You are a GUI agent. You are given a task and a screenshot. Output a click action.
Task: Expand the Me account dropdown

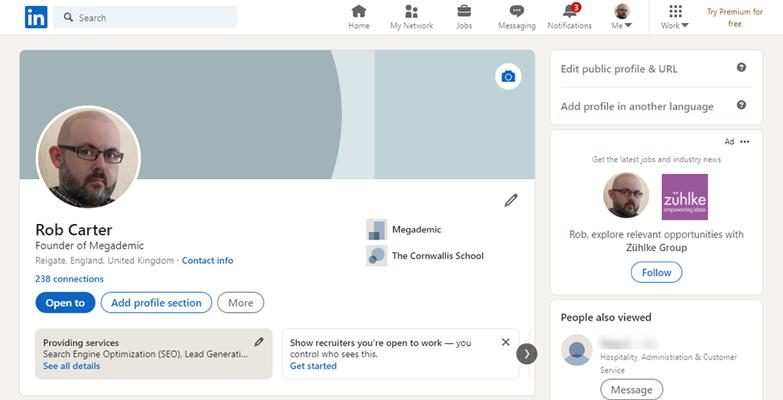(x=622, y=17)
